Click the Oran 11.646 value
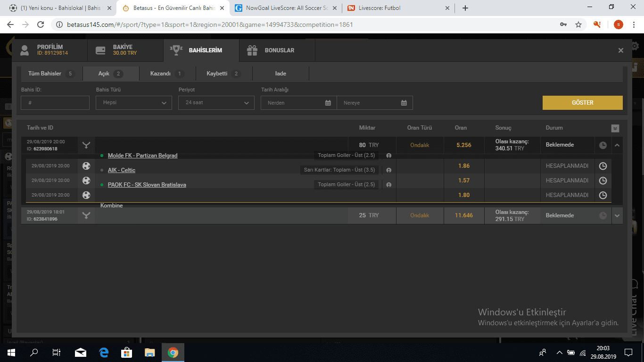 pos(464,215)
